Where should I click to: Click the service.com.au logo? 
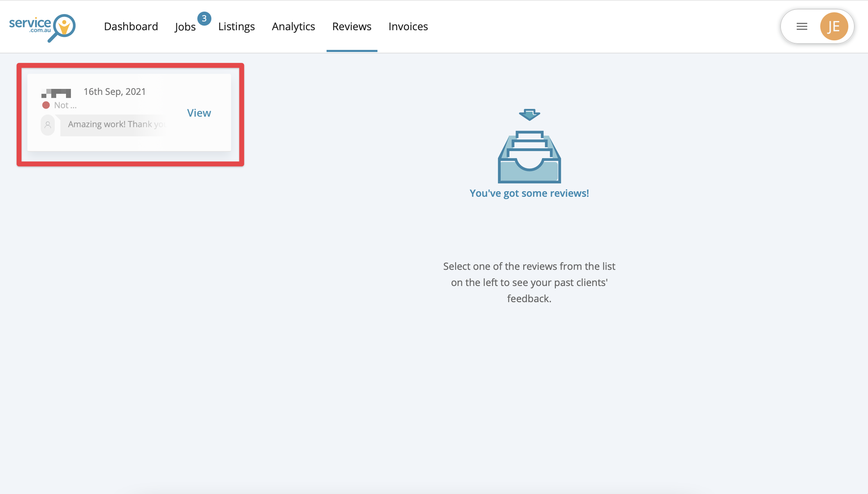[x=42, y=27]
